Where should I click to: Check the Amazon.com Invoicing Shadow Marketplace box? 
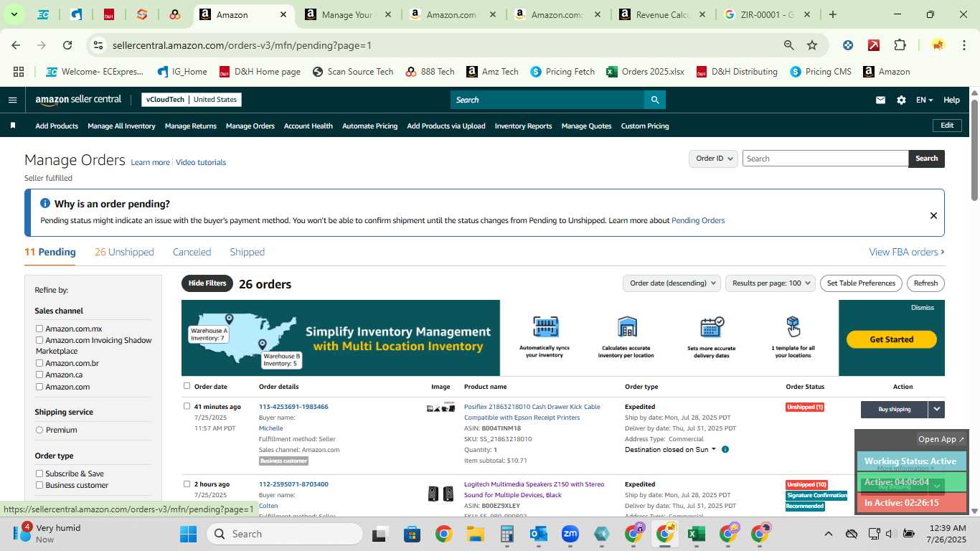(x=39, y=340)
